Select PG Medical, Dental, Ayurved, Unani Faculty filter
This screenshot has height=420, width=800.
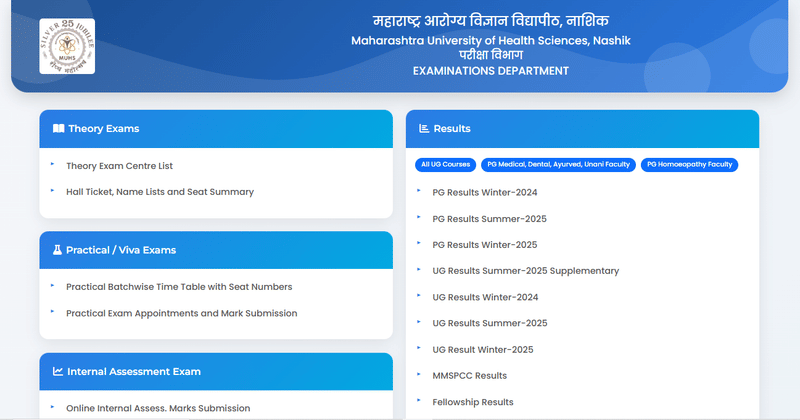[557, 164]
